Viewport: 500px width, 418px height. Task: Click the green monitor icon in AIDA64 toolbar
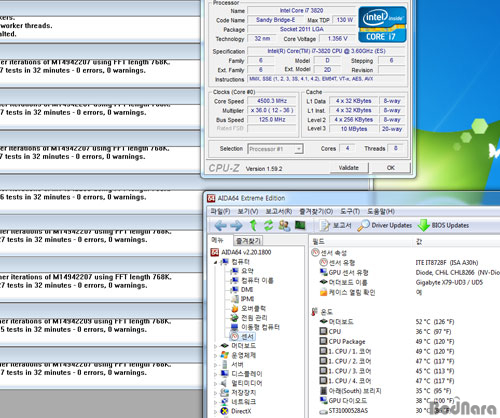pos(300,225)
